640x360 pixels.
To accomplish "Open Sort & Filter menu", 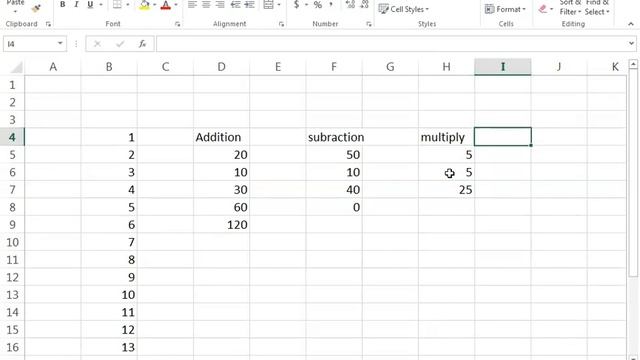I will (x=570, y=7).
